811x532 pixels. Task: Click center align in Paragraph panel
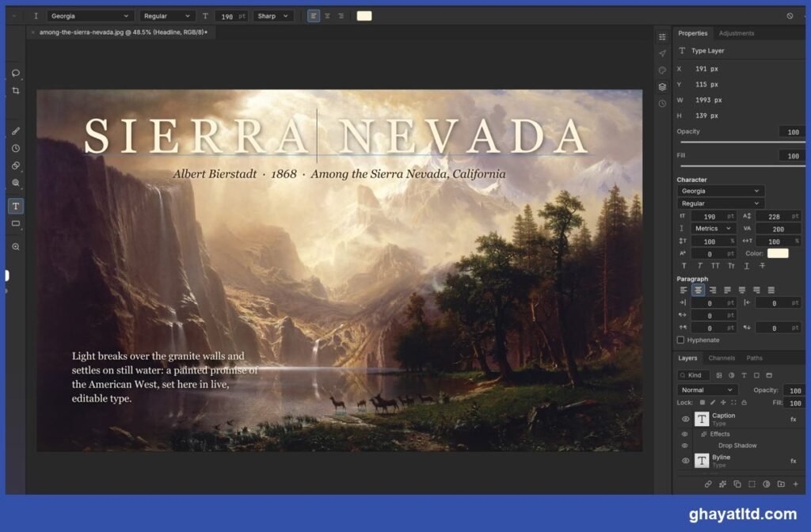pyautogui.click(x=699, y=290)
